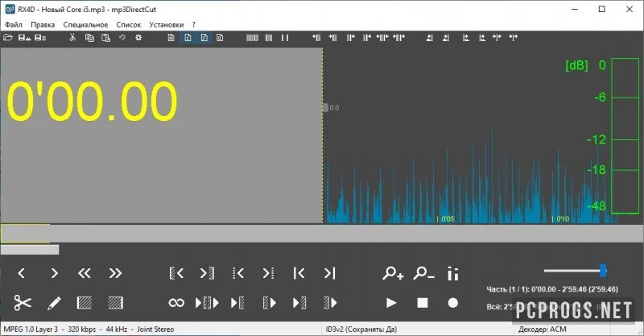Click the hatched-bar then triangle play icon next to it
Viewport: 644px width, 336px height.
(269, 303)
